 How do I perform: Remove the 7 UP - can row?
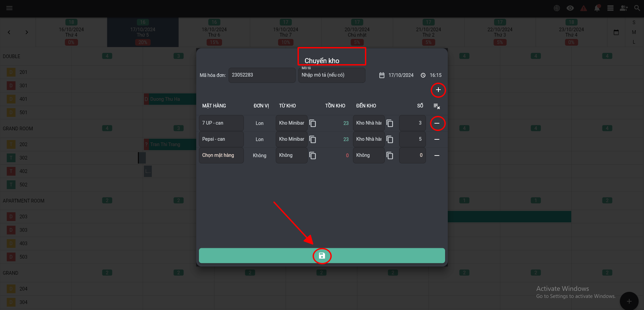437,123
